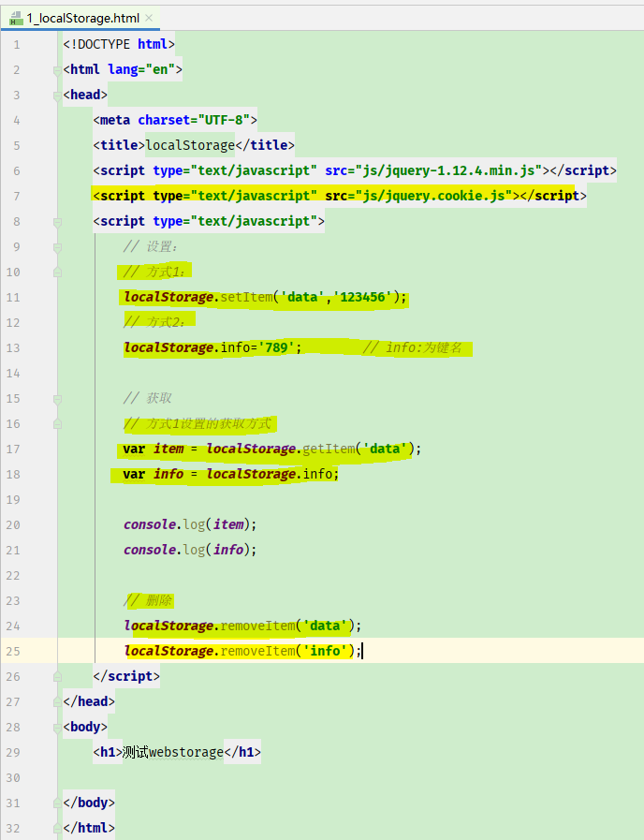Collapse the html tag fold on line 2

(57, 69)
